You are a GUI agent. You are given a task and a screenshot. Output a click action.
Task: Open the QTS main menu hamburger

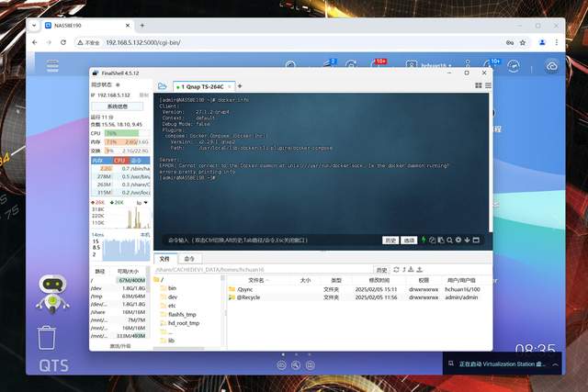point(53,66)
